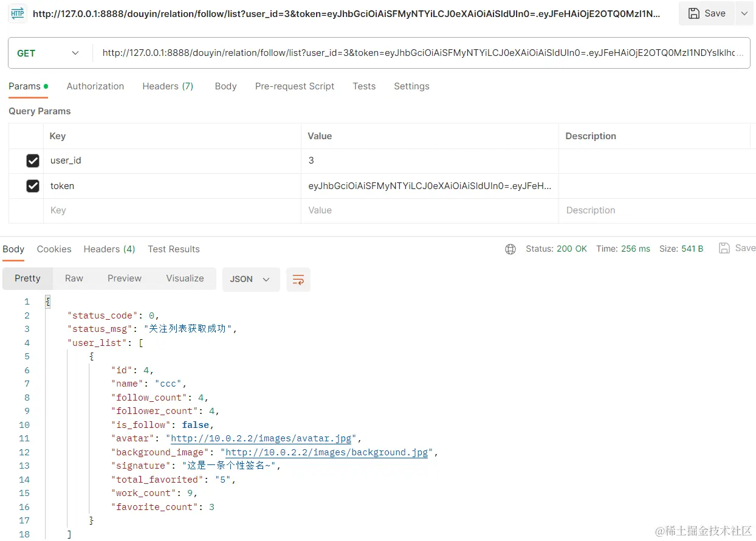Click the Save request button
Viewport: 756px width, 541px height.
tap(707, 13)
